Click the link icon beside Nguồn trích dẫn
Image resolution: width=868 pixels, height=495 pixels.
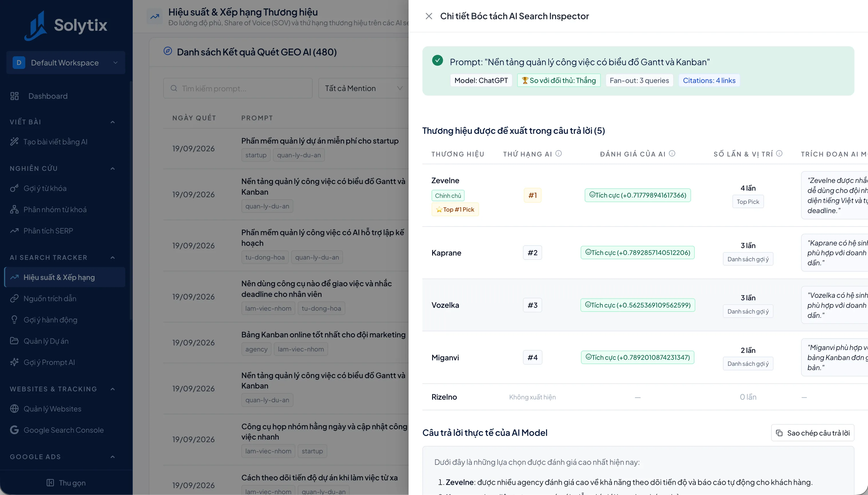pos(14,298)
